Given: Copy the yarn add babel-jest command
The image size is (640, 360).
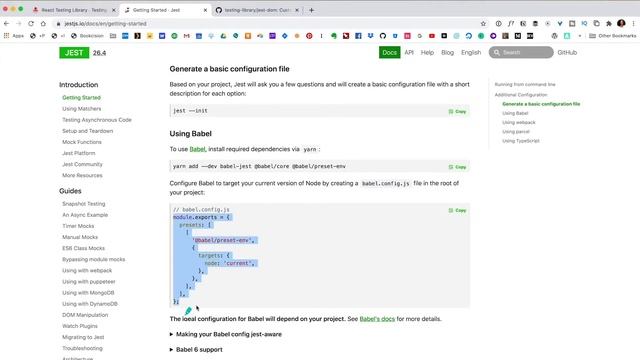Looking at the screenshot, I should tap(458, 167).
